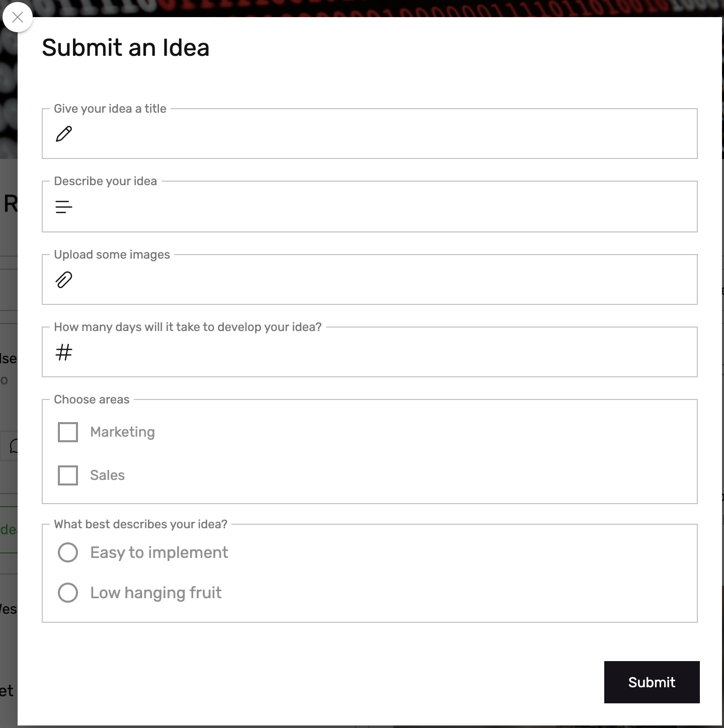724x728 pixels.
Task: Focus the Give your idea a title field
Action: (x=370, y=134)
